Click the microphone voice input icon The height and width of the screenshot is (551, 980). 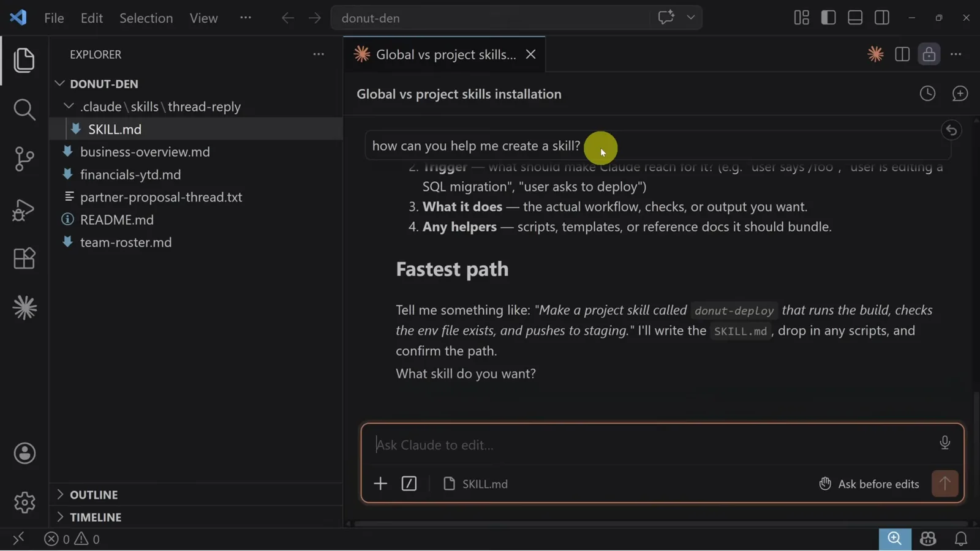tap(944, 442)
